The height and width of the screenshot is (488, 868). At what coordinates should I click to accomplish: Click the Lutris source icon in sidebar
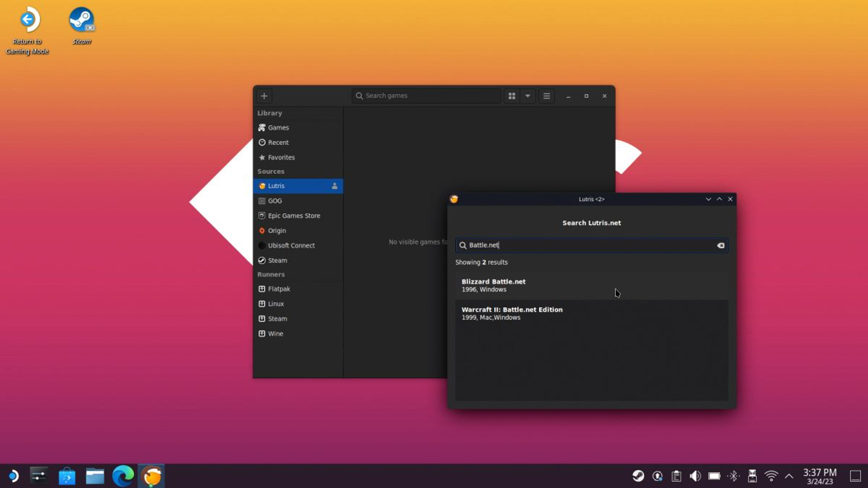click(262, 186)
